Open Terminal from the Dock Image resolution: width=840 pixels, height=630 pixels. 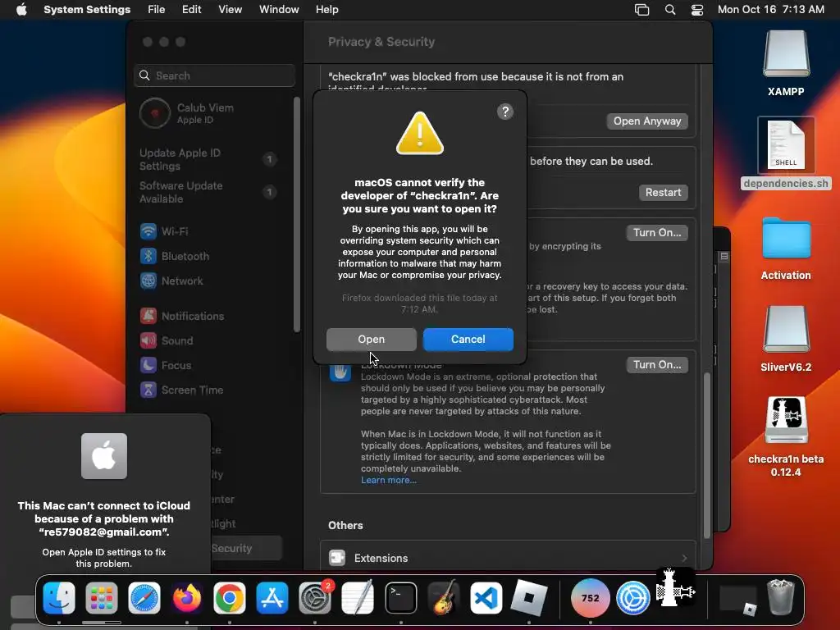400,598
